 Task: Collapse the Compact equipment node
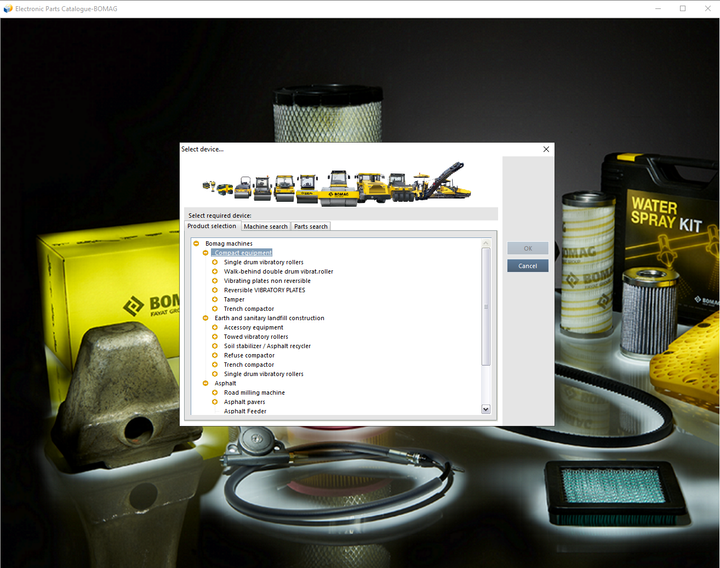(205, 253)
